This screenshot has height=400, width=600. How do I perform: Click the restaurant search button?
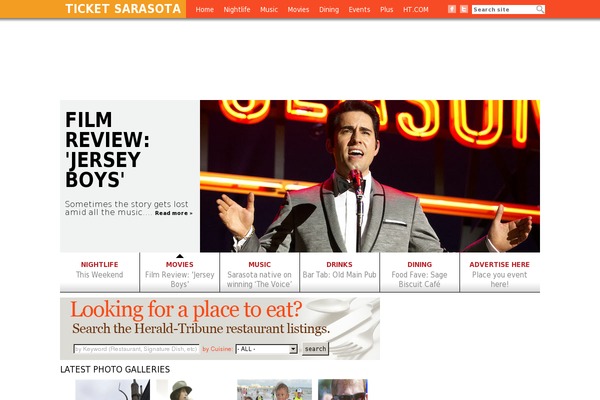(315, 349)
